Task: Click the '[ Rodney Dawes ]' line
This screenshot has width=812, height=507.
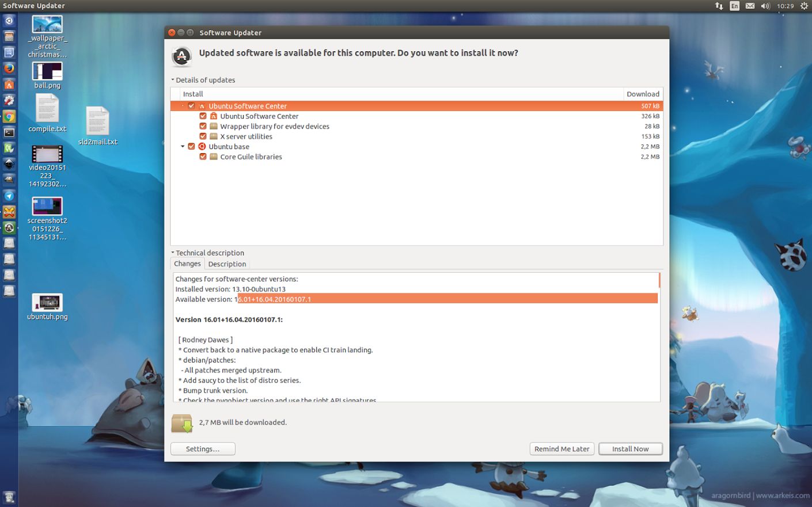Action: click(x=206, y=340)
